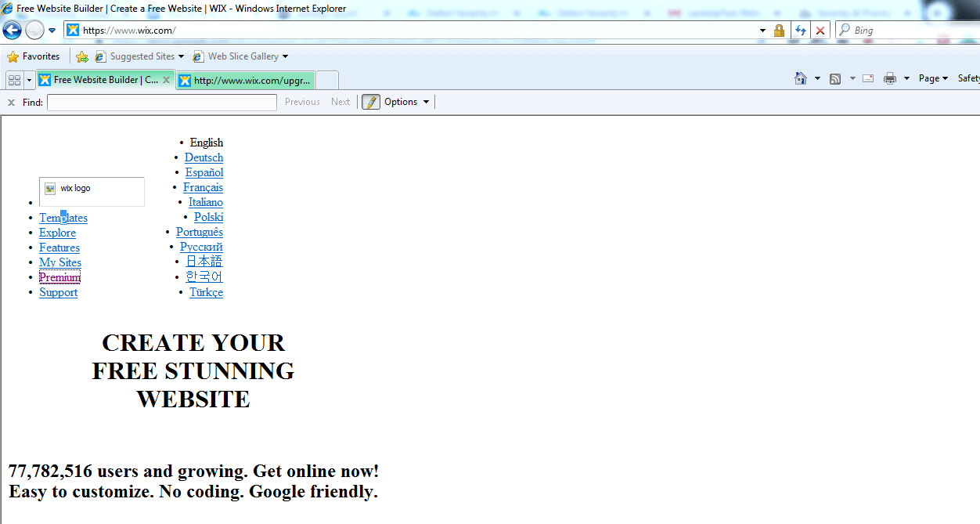This screenshot has width=980, height=524.
Task: Expand the tab list dropdown arrow
Action: pos(30,80)
